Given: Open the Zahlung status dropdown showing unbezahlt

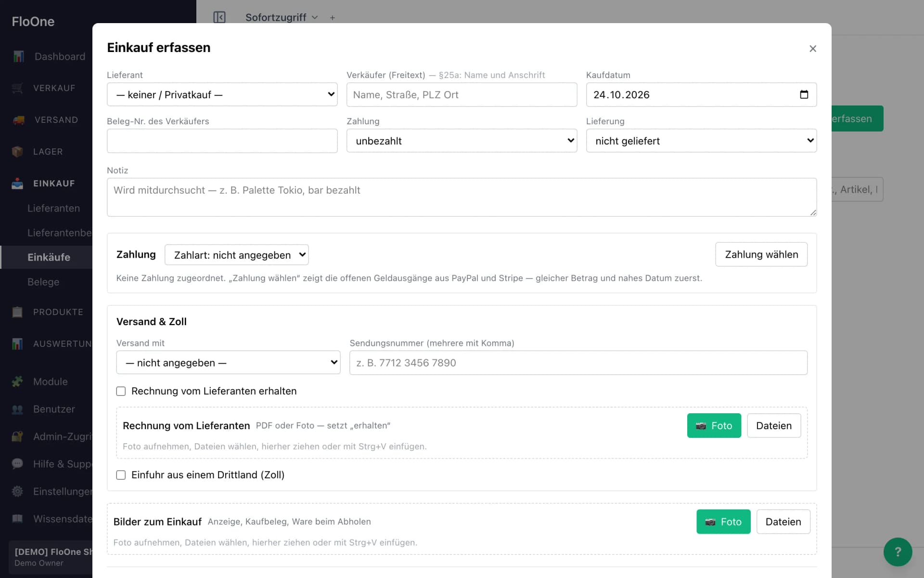Looking at the screenshot, I should [x=462, y=141].
